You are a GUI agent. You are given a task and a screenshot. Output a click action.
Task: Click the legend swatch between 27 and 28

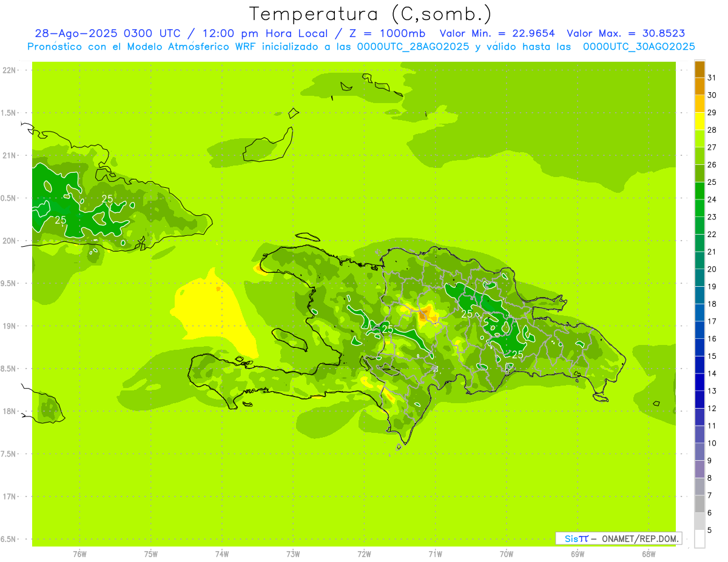pyautogui.click(x=699, y=139)
